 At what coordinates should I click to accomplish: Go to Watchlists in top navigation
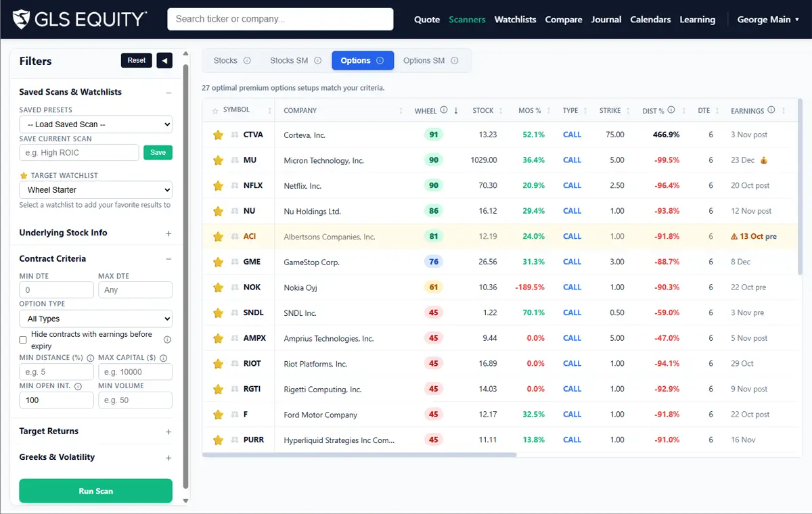point(515,20)
